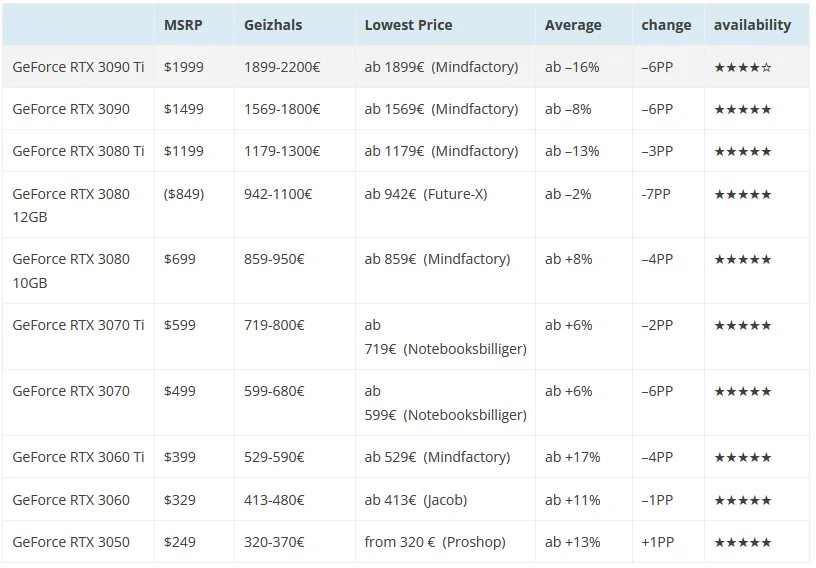
Task: Click the from 320 € (Proshop) price
Action: pos(435,542)
